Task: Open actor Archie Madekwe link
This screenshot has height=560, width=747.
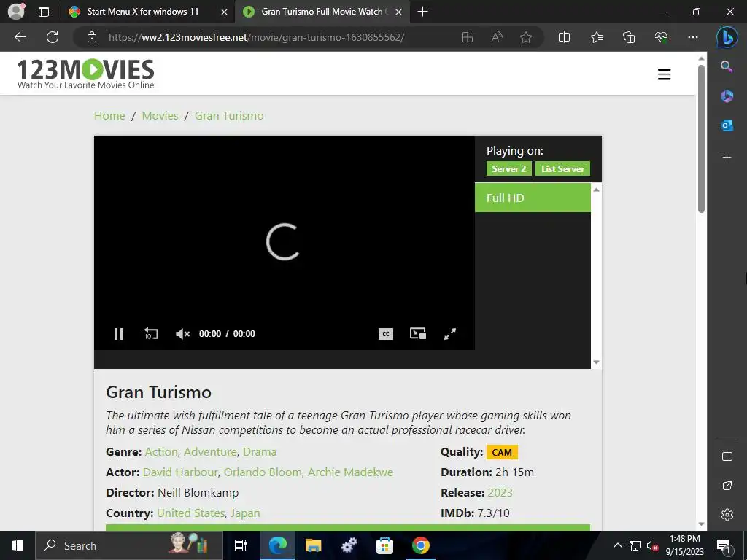Action: click(351, 472)
